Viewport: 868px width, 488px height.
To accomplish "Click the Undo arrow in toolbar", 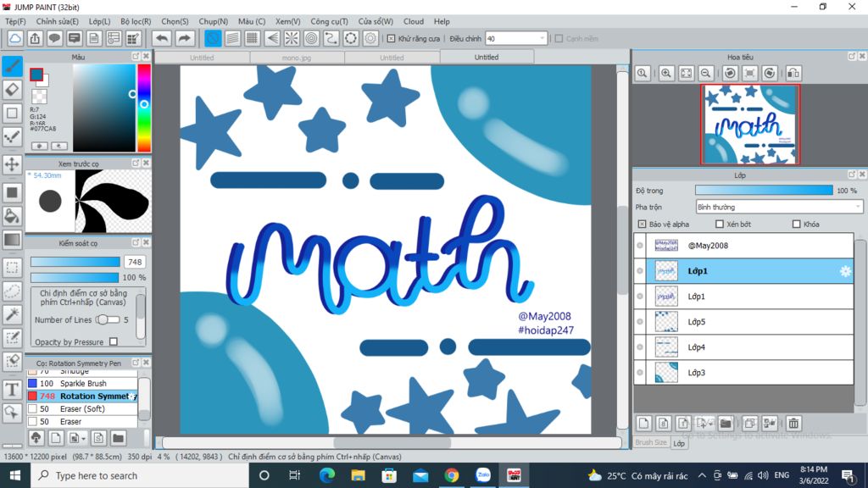I will pos(162,38).
